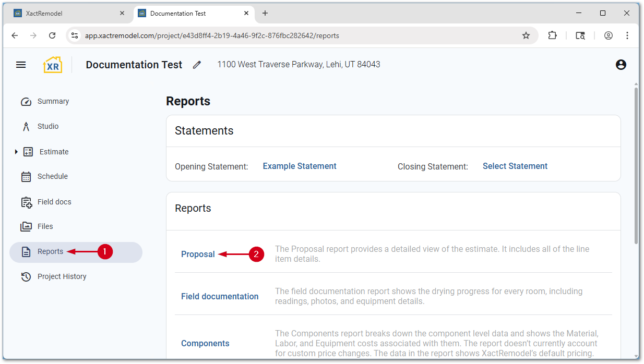This screenshot has height=364, width=644.
Task: Open the Field docs section
Action: (54, 202)
